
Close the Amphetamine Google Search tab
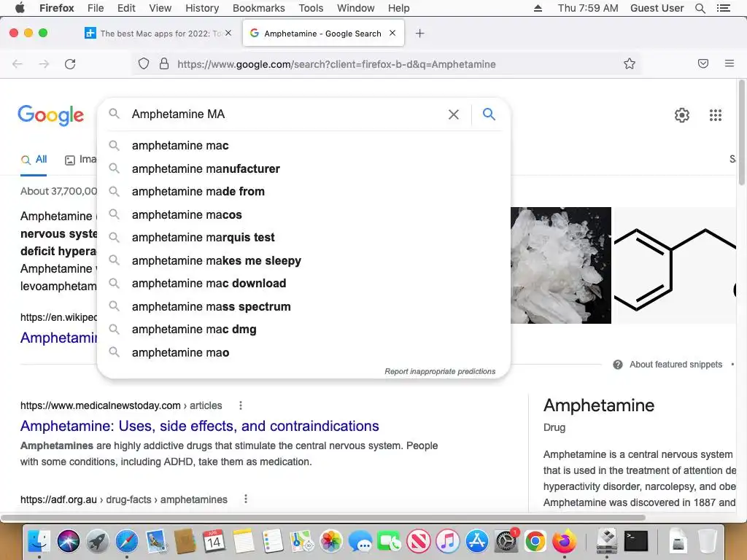pyautogui.click(x=392, y=33)
